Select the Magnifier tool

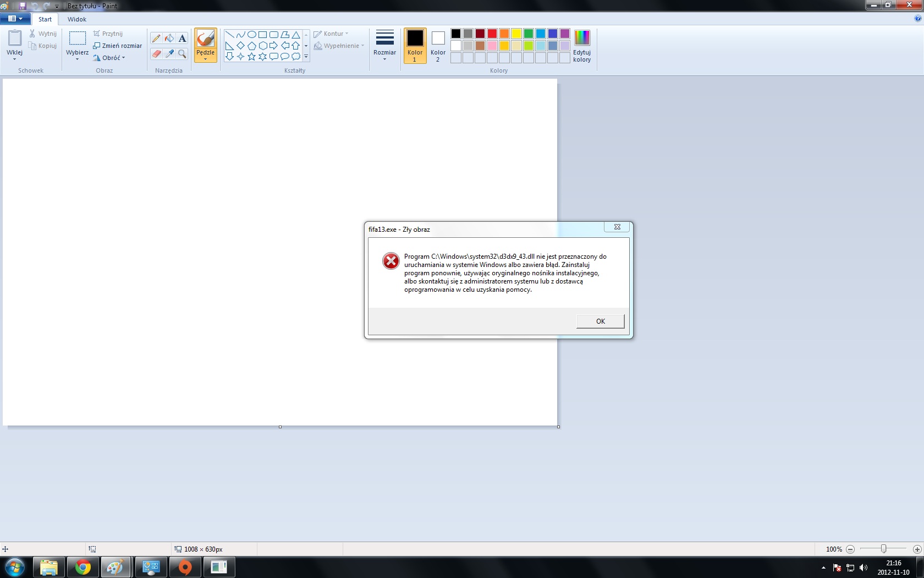click(182, 54)
